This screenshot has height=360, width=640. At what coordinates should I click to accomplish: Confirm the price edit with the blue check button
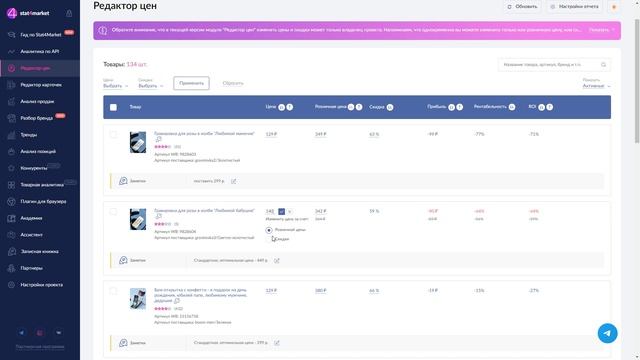282,211
